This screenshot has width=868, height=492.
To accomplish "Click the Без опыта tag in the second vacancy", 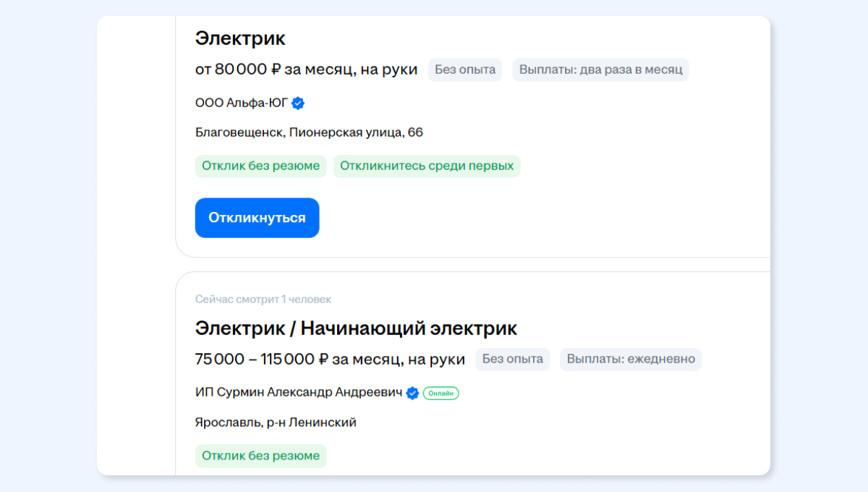I will (513, 359).
